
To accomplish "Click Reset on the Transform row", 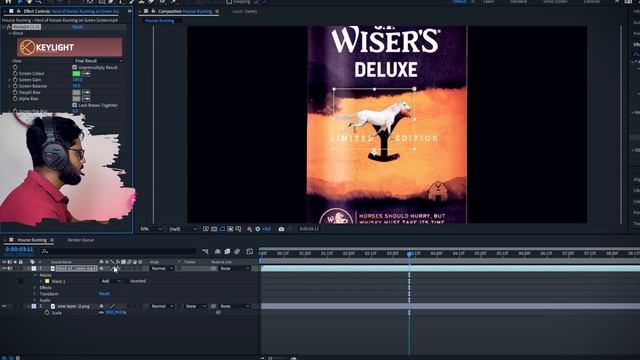I will click(x=104, y=294).
